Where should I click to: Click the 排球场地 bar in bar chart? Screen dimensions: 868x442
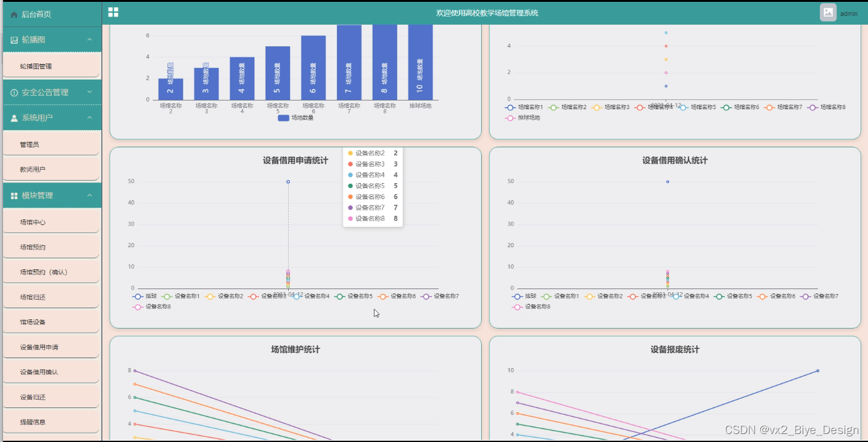[x=420, y=62]
